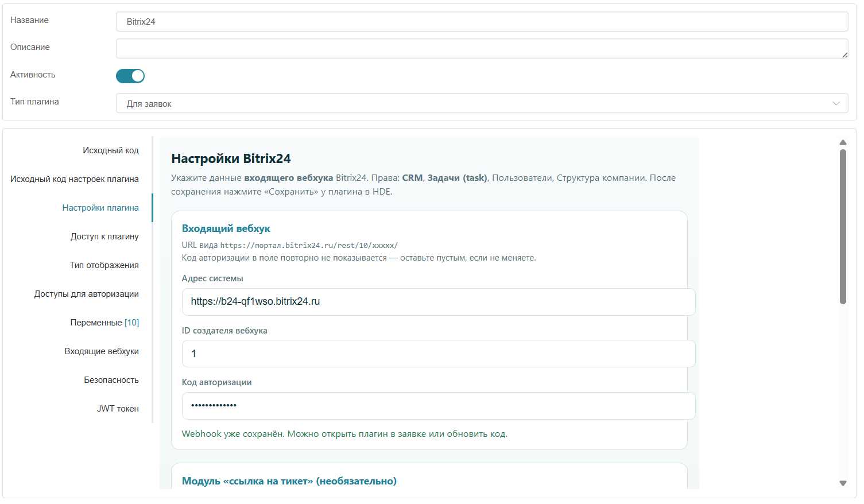The height and width of the screenshot is (504, 864).
Task: Click the resize grip of Описание textarea
Action: [844, 55]
